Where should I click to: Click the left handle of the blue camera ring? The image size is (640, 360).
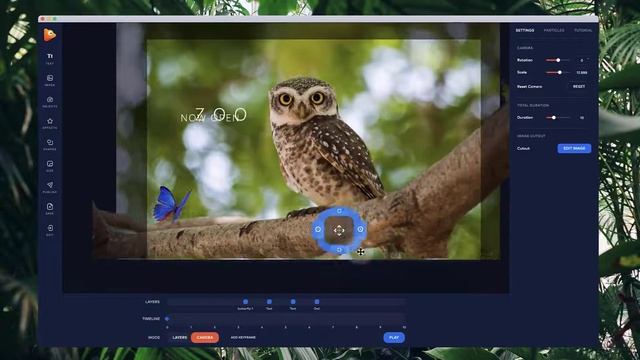[318, 229]
